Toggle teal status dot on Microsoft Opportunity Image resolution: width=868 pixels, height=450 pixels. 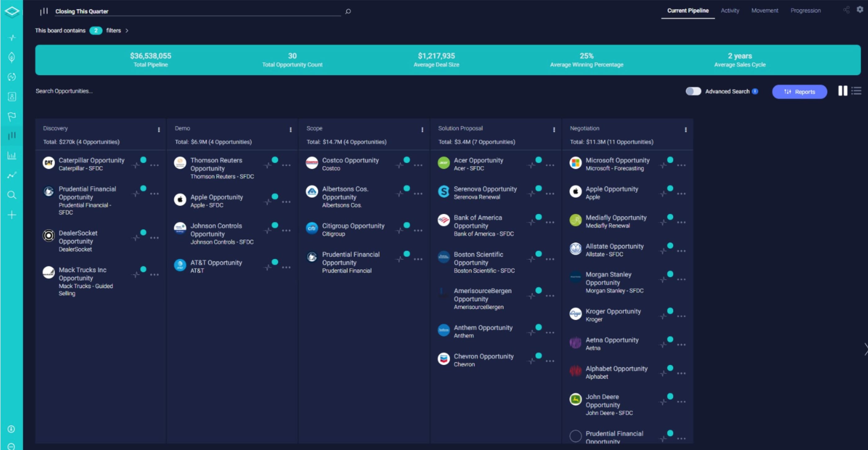coord(670,160)
